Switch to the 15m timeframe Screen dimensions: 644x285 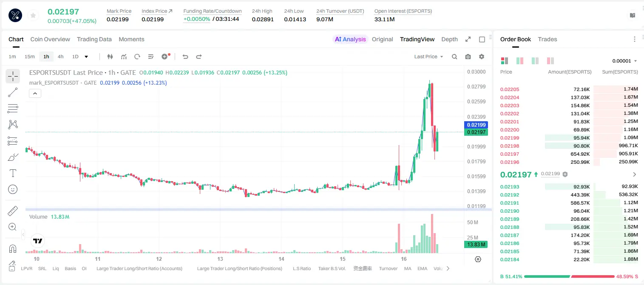click(29, 57)
